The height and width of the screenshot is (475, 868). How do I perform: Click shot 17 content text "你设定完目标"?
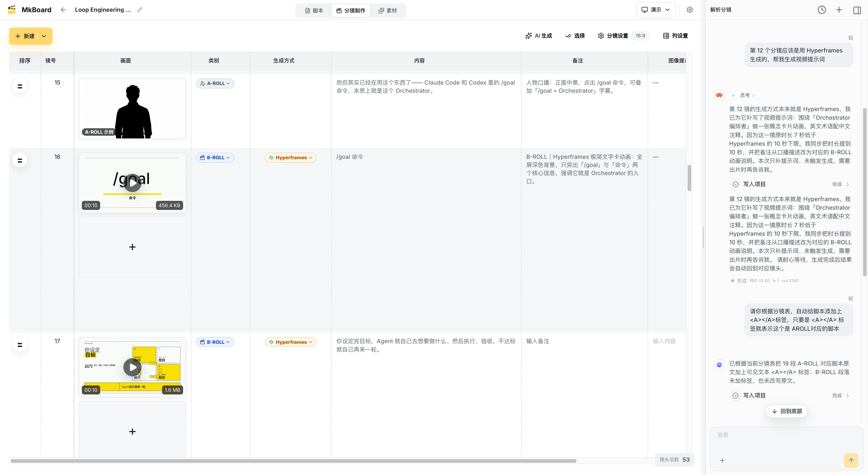426,345
